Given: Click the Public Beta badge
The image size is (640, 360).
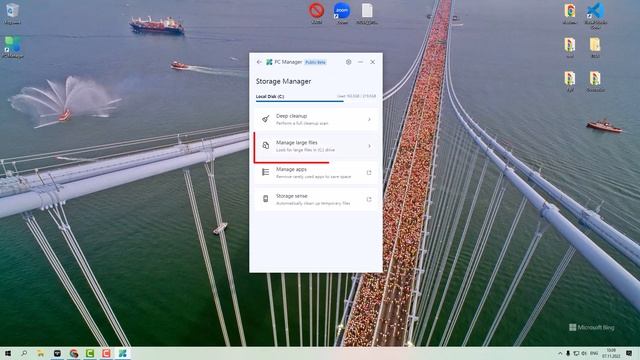Looking at the screenshot, I should coord(316,62).
